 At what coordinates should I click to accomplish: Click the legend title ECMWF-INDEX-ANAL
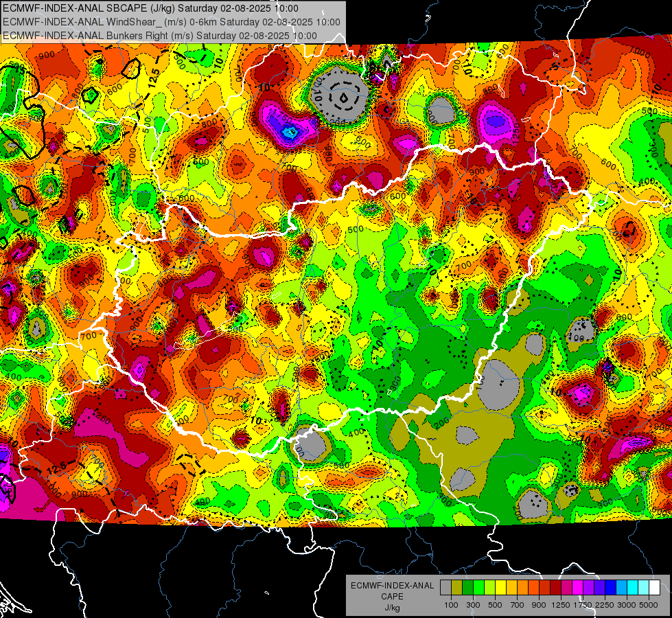coord(392,586)
